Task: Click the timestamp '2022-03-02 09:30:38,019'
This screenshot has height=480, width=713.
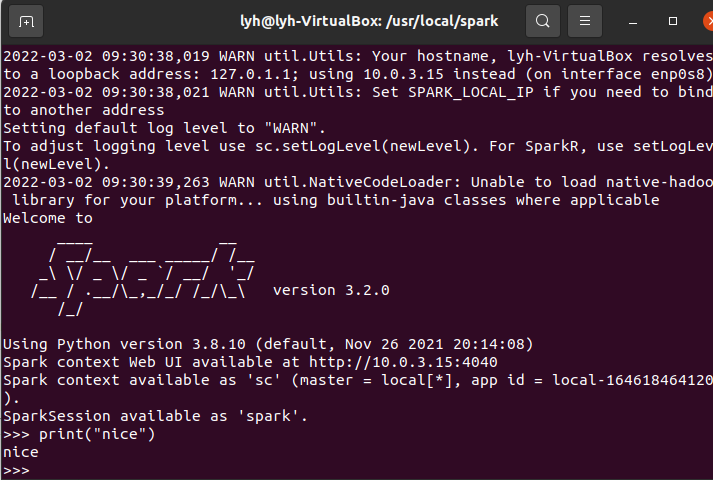Action: pyautogui.click(x=106, y=56)
